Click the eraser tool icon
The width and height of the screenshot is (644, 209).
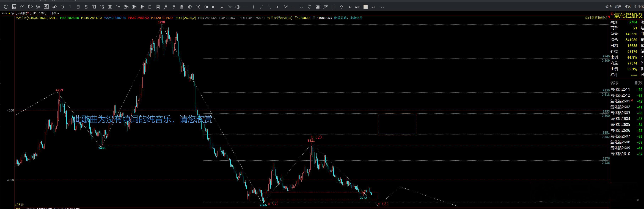point(373,7)
